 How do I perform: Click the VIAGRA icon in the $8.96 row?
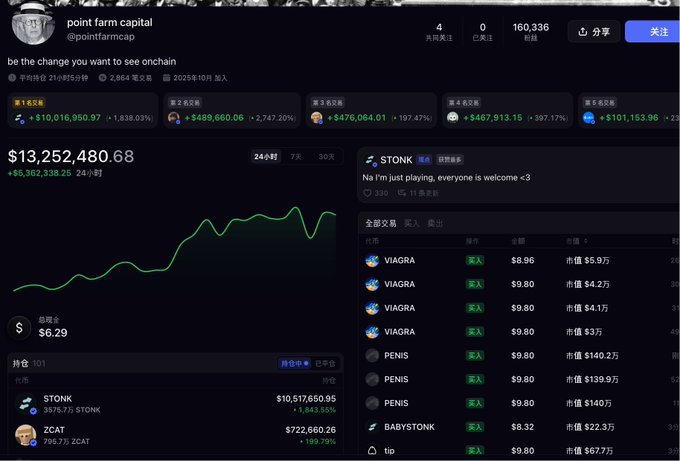[372, 261]
